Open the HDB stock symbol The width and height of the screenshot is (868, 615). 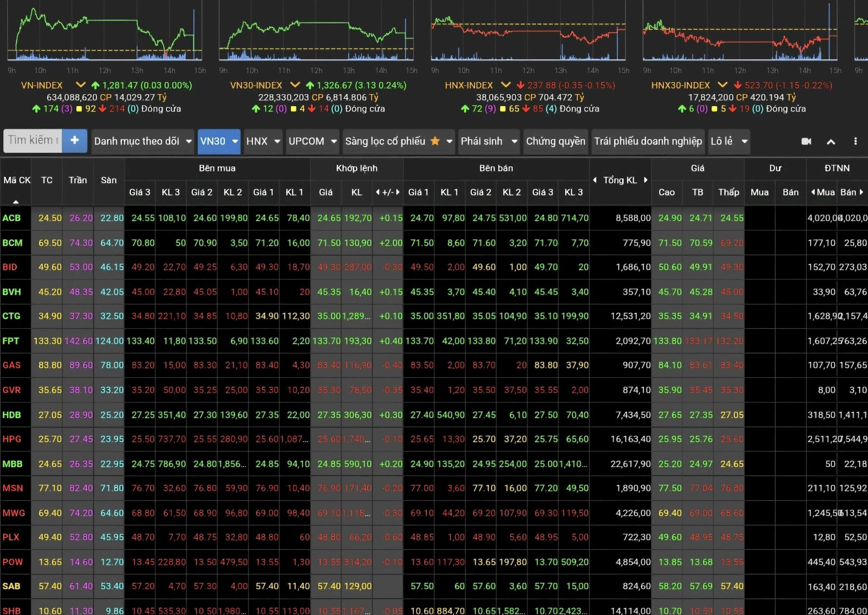point(12,415)
